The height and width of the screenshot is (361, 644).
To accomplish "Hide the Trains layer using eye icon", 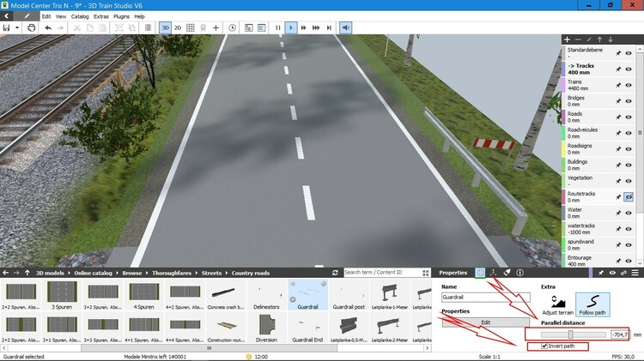I will (629, 84).
